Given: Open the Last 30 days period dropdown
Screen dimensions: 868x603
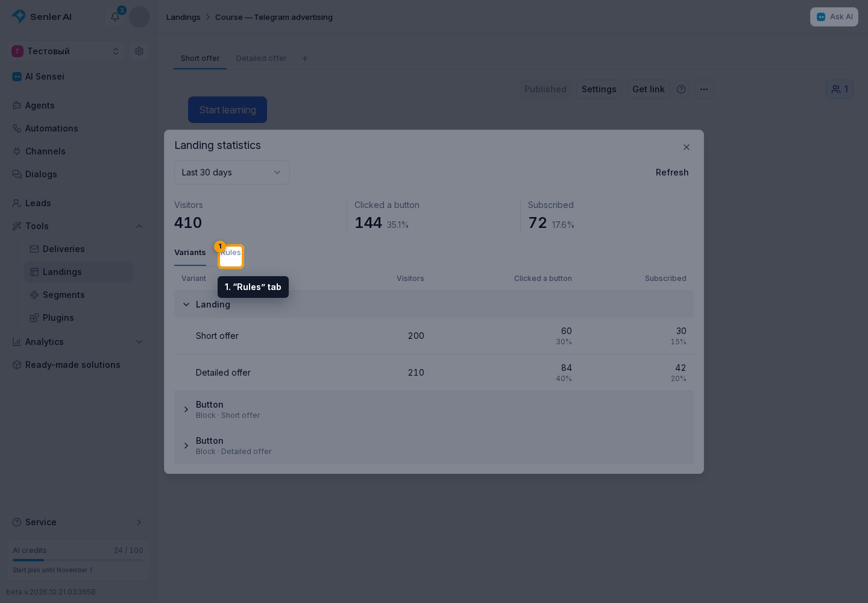Looking at the screenshot, I should coord(232,172).
